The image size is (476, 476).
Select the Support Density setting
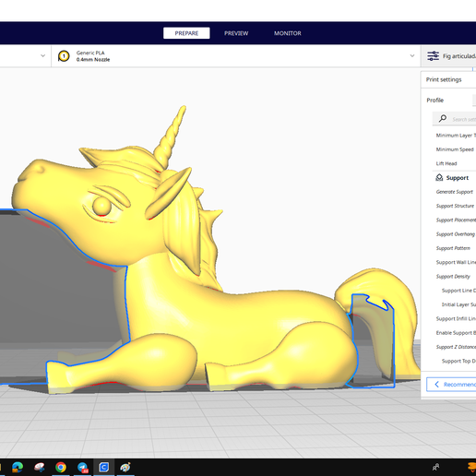(453, 277)
